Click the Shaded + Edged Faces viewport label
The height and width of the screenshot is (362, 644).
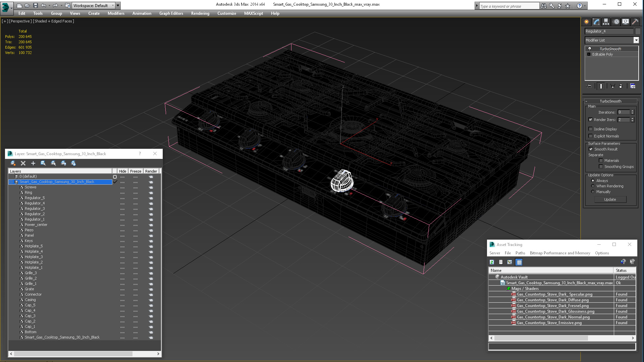tap(54, 21)
